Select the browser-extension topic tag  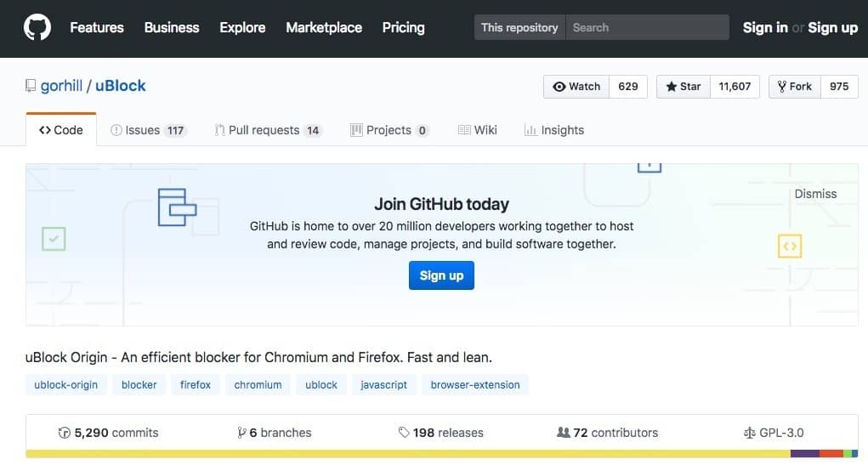click(475, 385)
